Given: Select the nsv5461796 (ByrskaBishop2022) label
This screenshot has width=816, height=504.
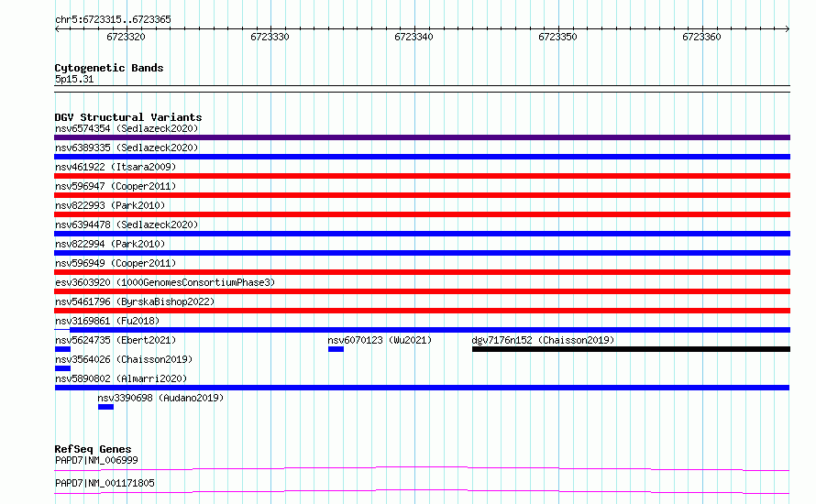Looking at the screenshot, I should click(135, 301).
